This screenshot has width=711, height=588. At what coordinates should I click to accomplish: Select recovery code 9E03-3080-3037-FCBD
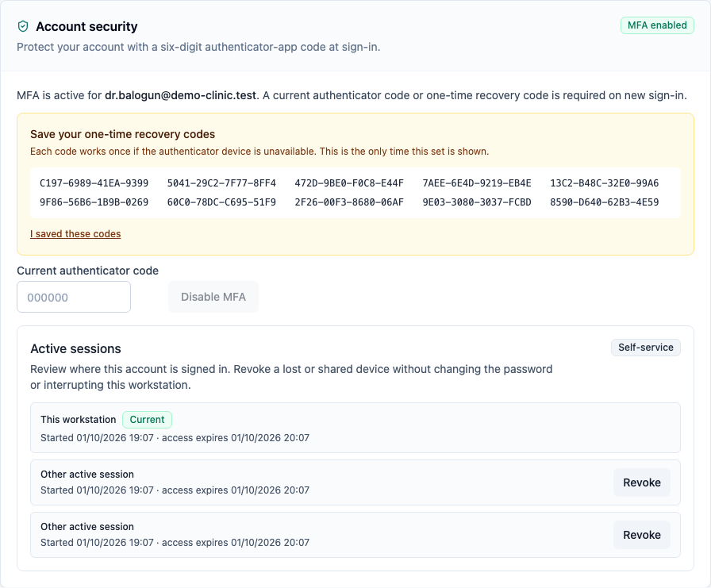pyautogui.click(x=477, y=202)
